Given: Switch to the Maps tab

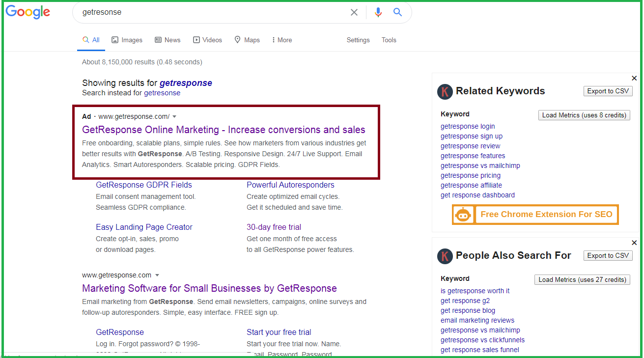Looking at the screenshot, I should point(247,40).
